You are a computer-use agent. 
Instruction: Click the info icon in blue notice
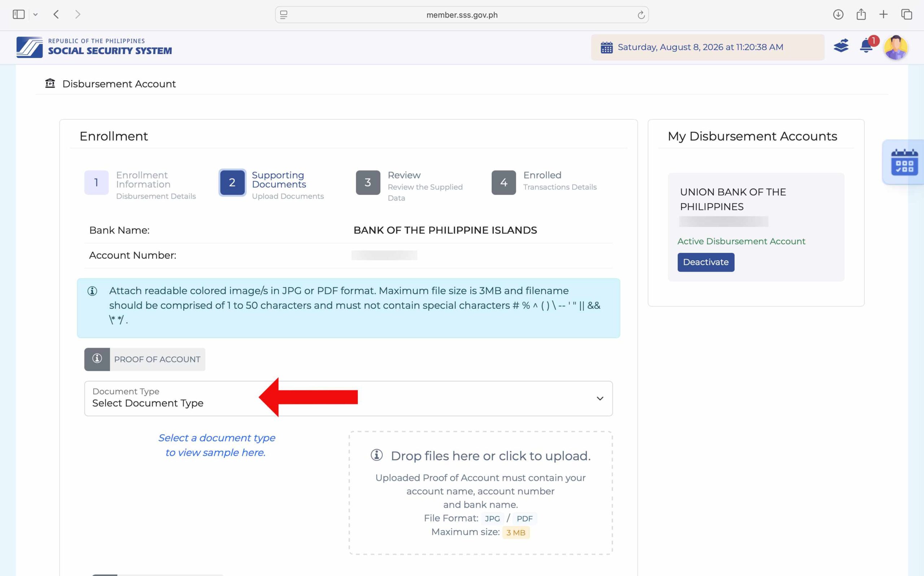tap(92, 291)
